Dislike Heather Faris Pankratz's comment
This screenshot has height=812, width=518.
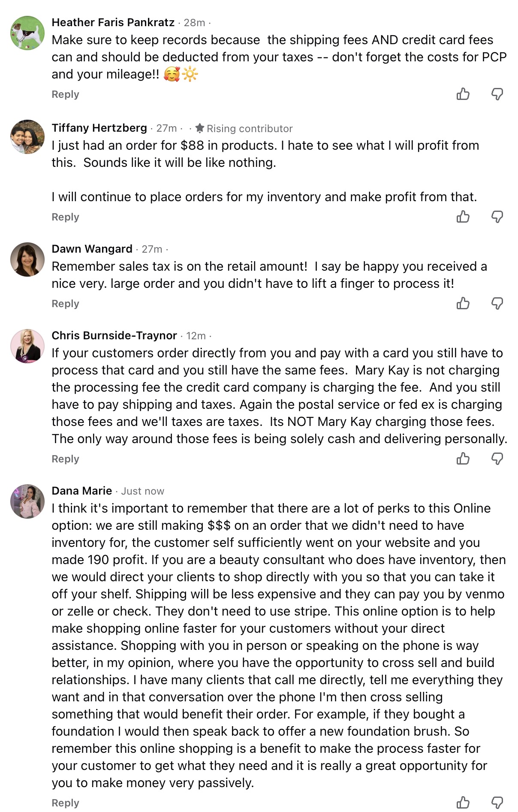point(497,94)
